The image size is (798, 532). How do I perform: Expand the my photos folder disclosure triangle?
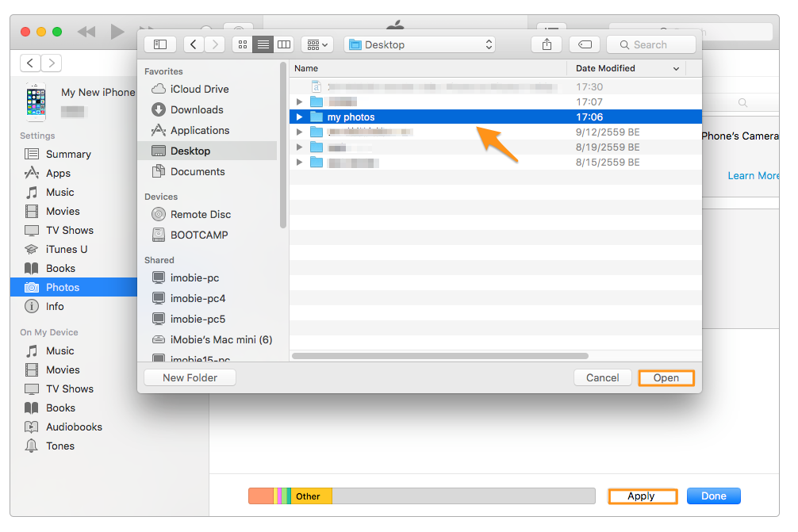pos(299,117)
